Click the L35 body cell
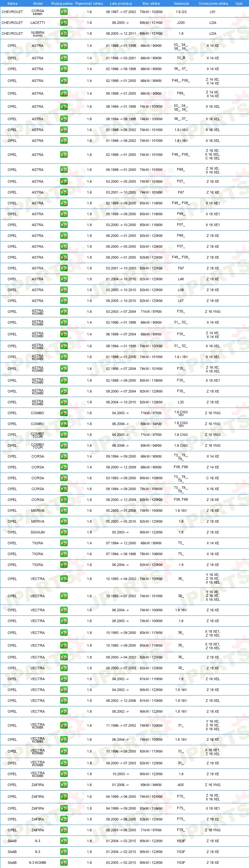 [x=181, y=402]
